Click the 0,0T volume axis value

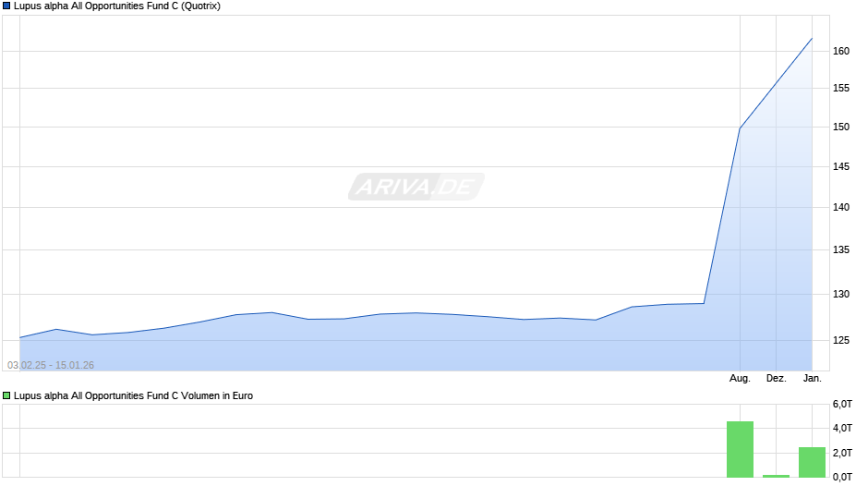[x=842, y=477]
